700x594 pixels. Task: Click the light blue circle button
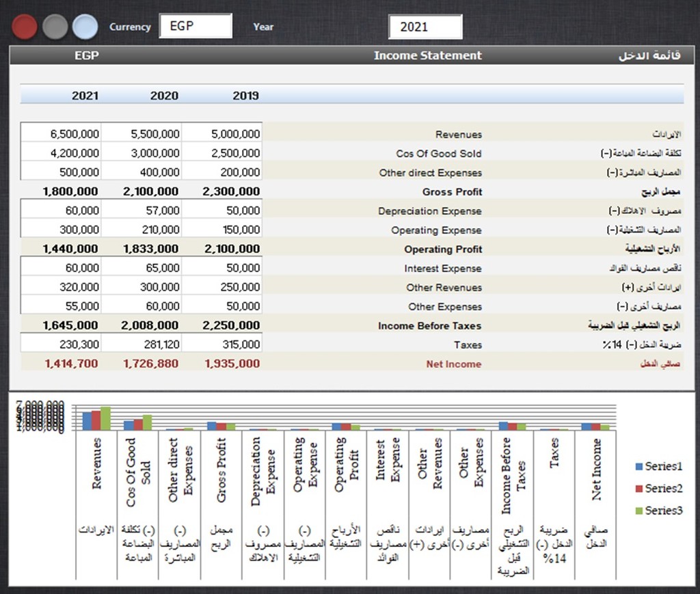click(x=85, y=27)
